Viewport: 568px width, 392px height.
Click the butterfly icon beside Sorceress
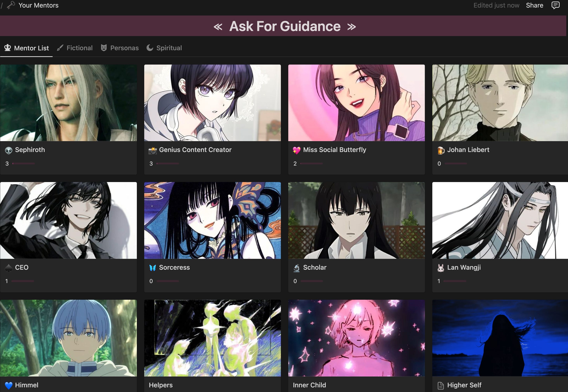coord(153,268)
